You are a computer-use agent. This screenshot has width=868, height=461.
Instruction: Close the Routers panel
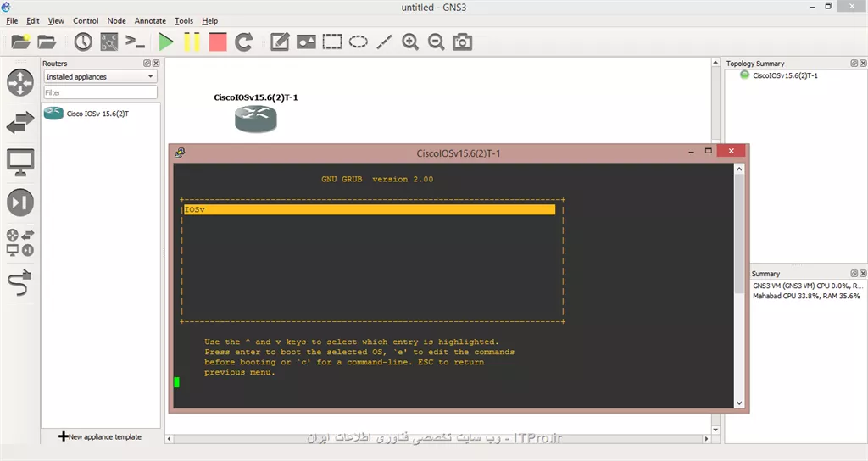[156, 63]
